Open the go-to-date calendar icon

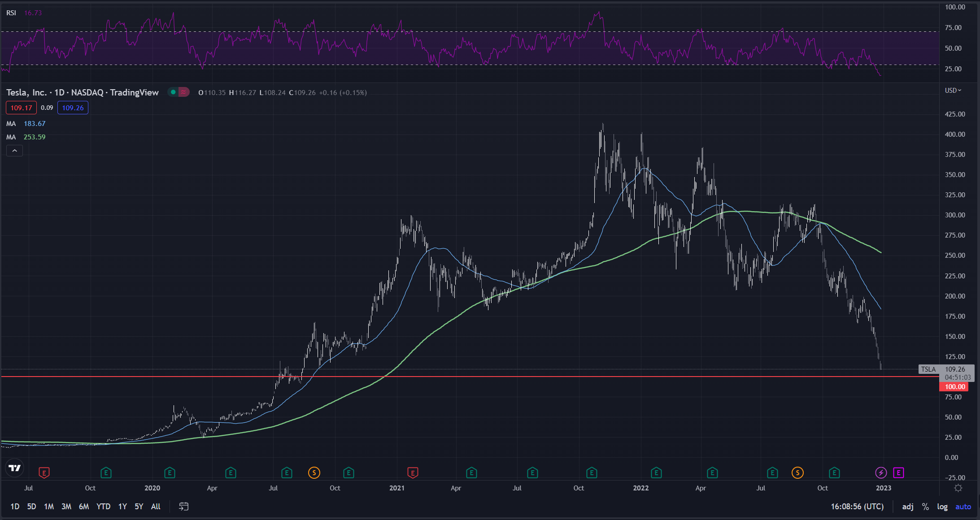(183, 507)
